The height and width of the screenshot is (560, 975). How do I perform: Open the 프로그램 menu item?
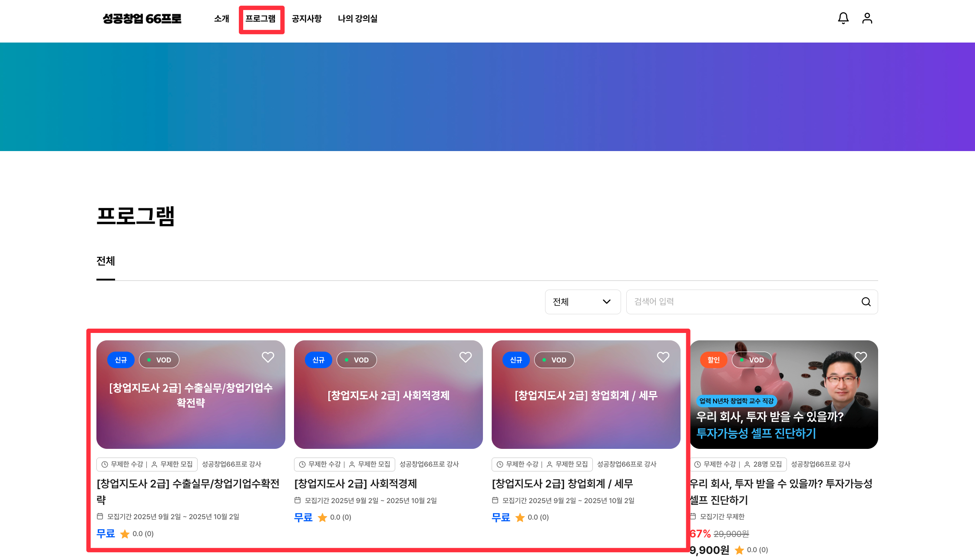tap(261, 19)
